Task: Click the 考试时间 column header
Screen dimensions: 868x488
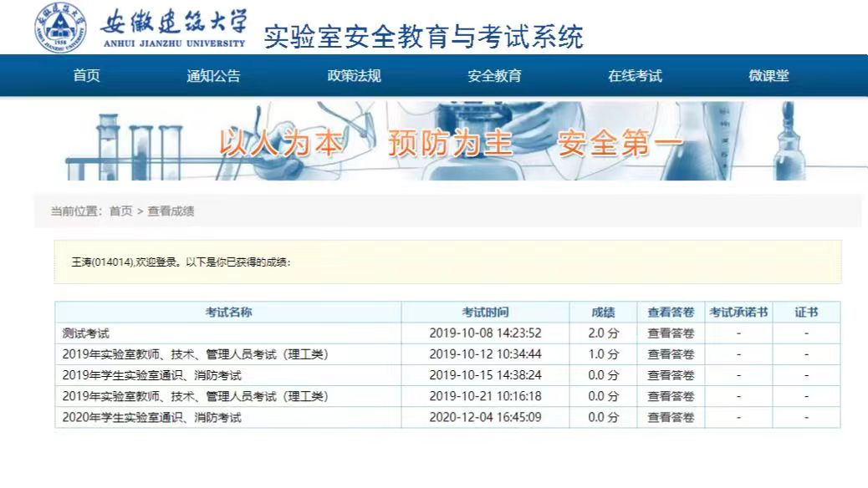Action: 485,313
